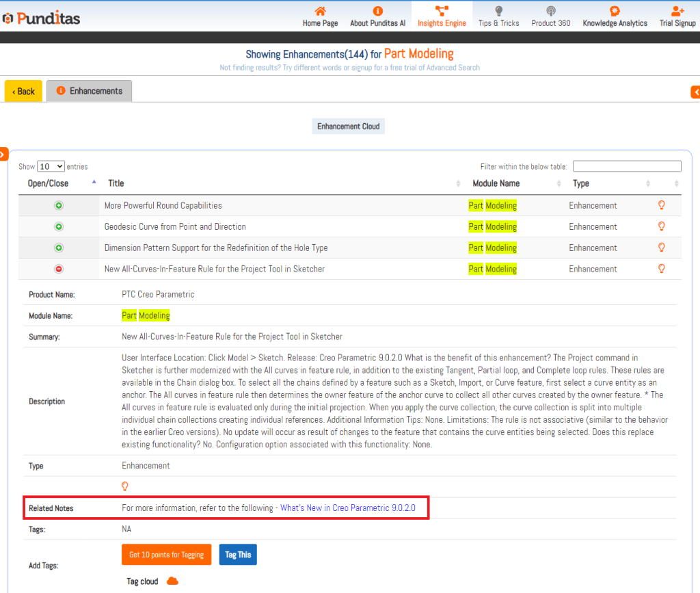
Task: Type in the table filter field
Action: pos(626,166)
